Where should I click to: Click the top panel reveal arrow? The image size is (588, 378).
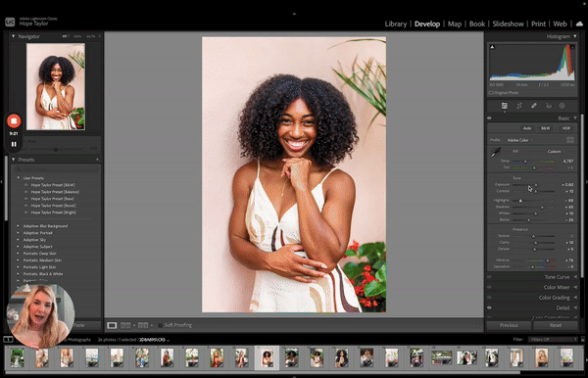click(x=294, y=14)
